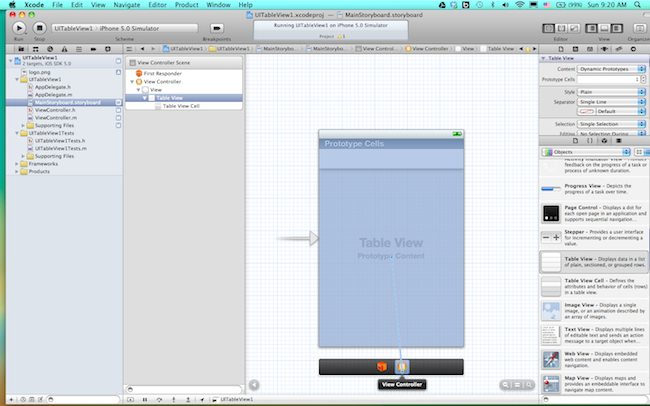Image resolution: width=650 pixels, height=406 pixels.
Task: Open Spotlight search in the menu bar
Action: (637, 5)
